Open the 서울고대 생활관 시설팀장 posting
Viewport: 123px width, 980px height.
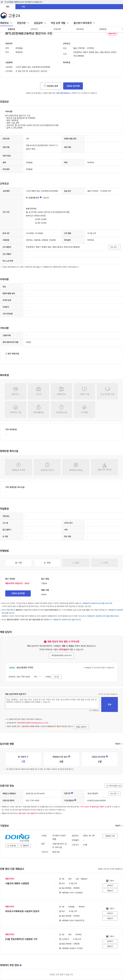(x=17, y=883)
